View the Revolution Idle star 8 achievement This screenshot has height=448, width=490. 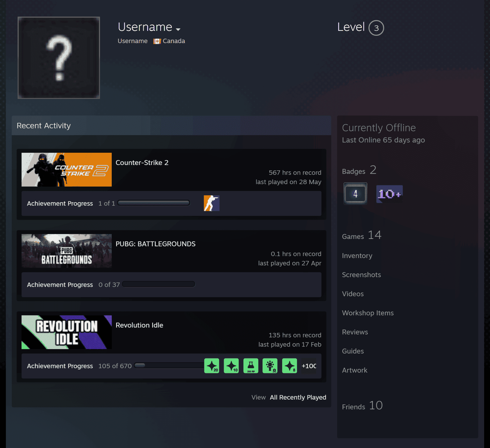[x=290, y=366]
